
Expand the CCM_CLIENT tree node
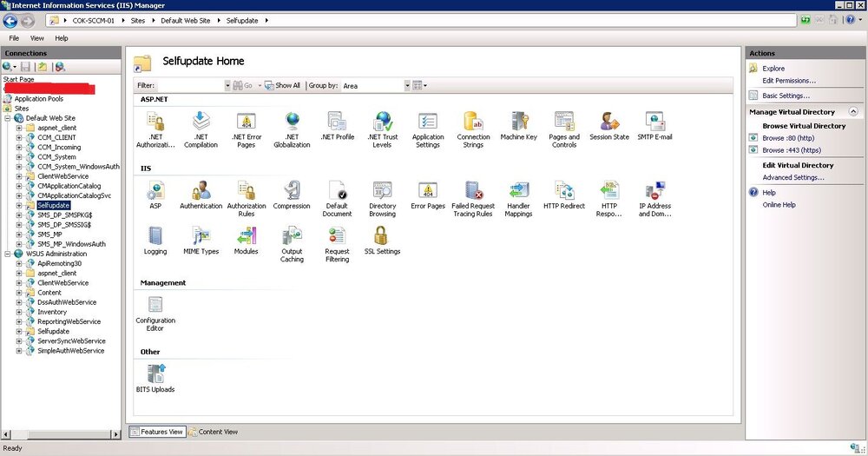click(x=19, y=137)
